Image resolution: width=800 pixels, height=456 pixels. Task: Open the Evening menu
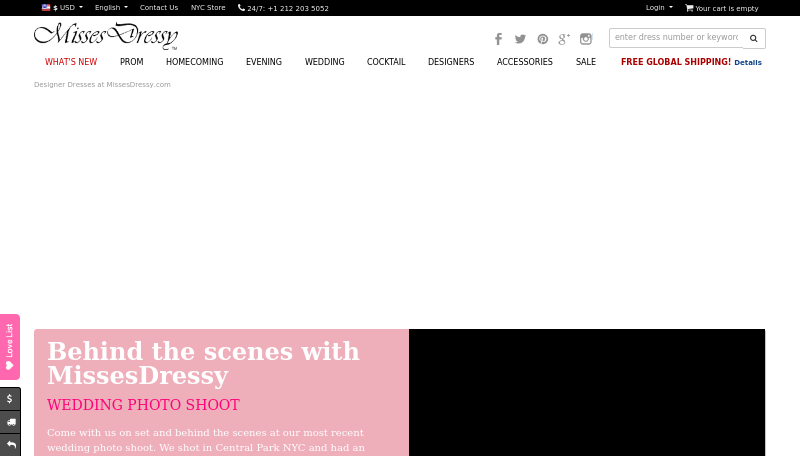(264, 62)
